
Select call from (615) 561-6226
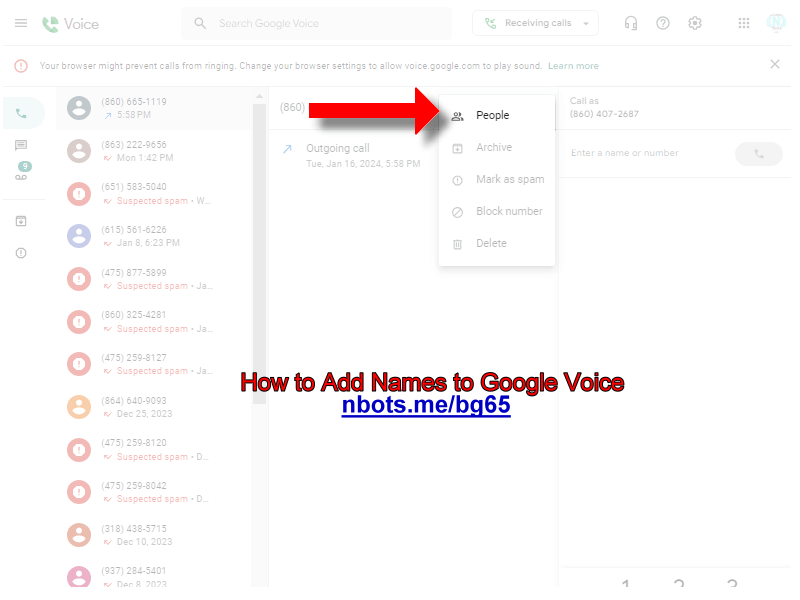154,236
